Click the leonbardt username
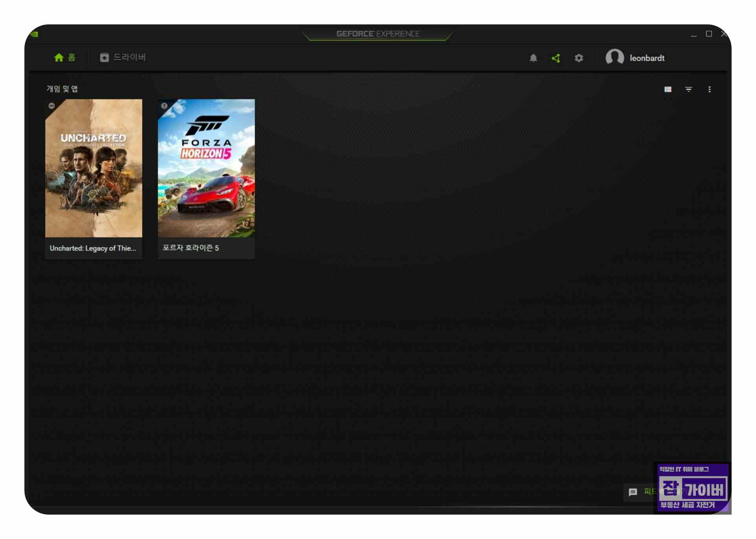The width and height of the screenshot is (756, 539). (x=647, y=58)
